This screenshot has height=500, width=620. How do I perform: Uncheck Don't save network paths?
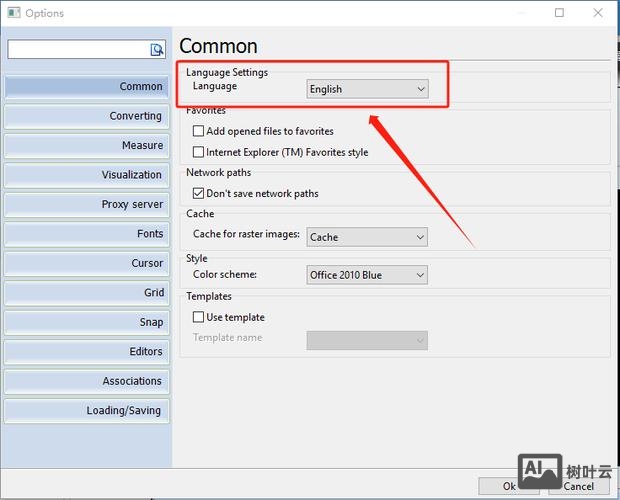click(198, 193)
